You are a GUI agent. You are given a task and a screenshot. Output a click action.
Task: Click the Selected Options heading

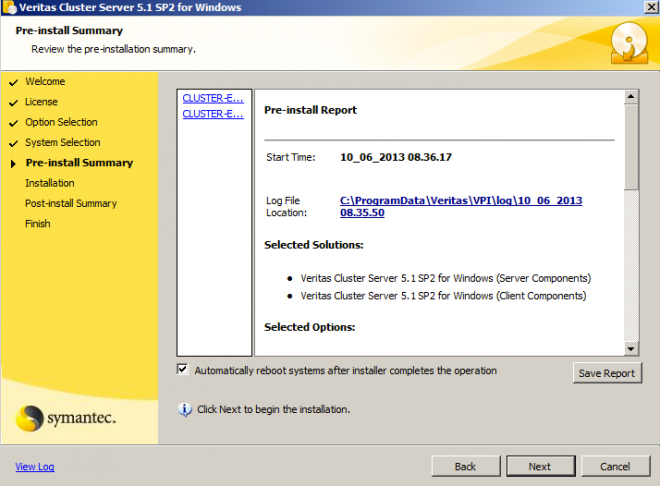[x=310, y=327]
